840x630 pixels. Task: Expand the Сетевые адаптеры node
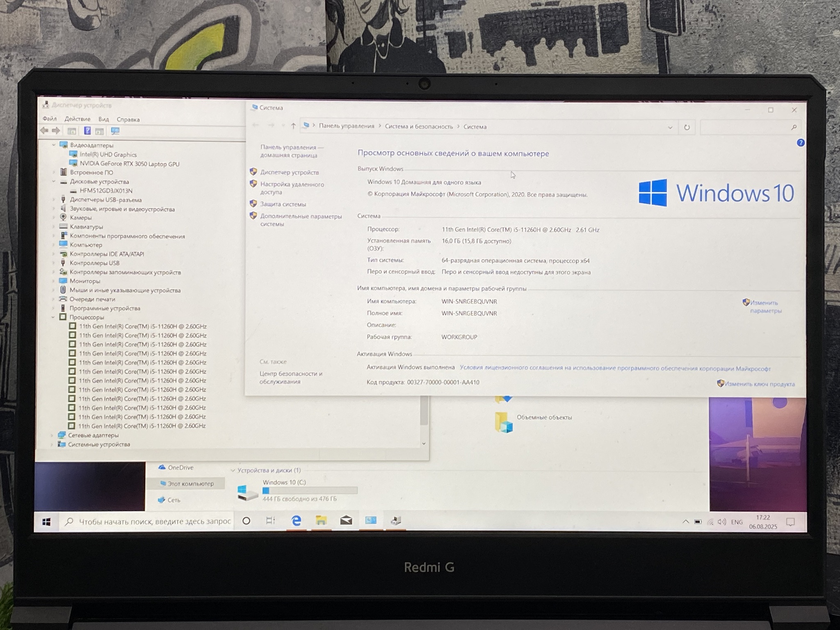click(x=52, y=435)
